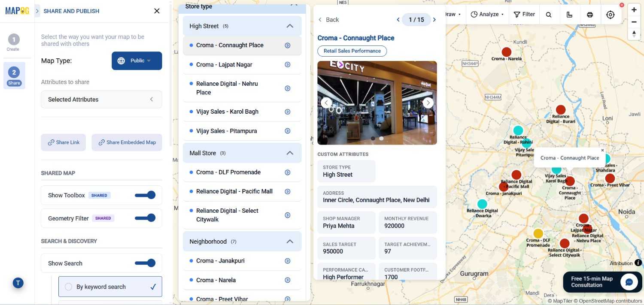This screenshot has height=305, width=644.
Task: Open the Analyze menu
Action: (487, 14)
